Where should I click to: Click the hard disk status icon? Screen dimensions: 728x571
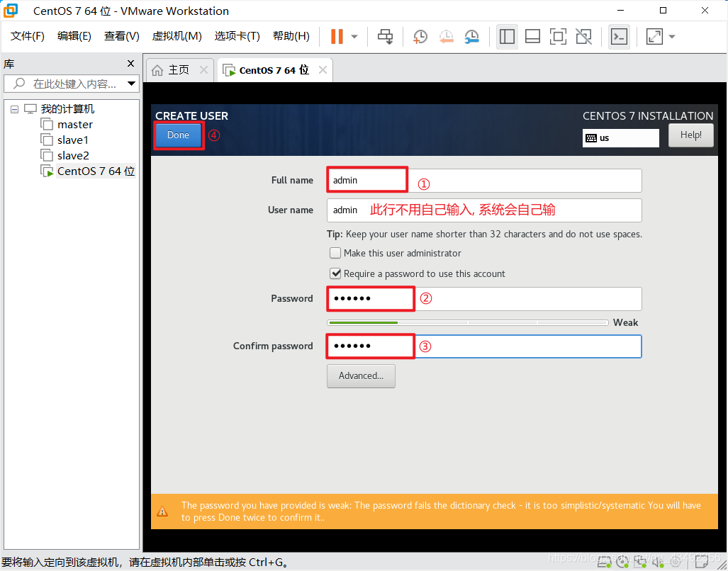[x=604, y=562]
